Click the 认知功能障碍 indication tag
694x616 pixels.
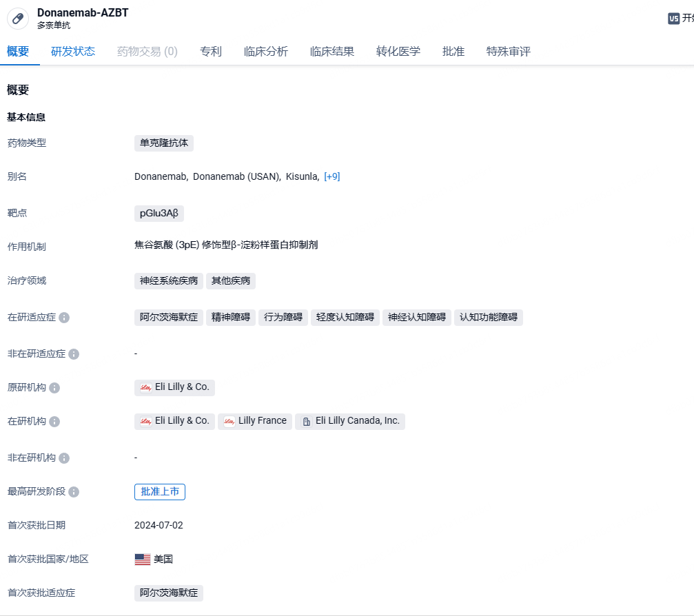pos(489,317)
